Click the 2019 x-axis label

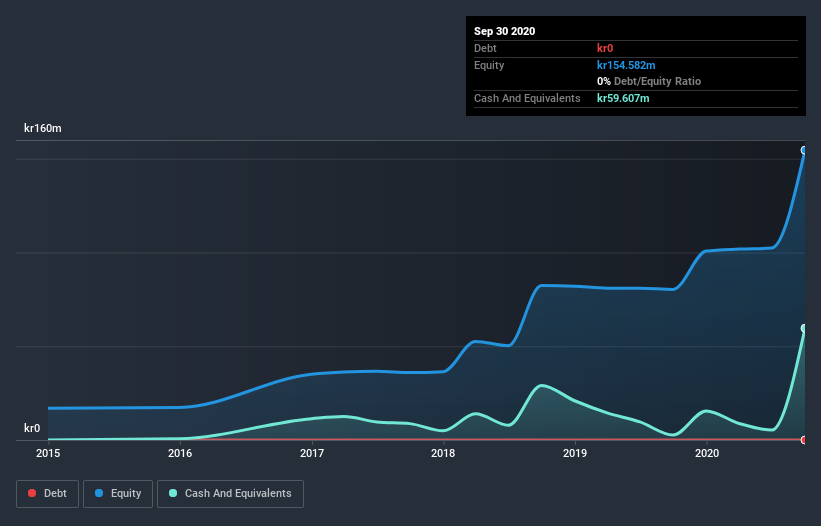(575, 453)
